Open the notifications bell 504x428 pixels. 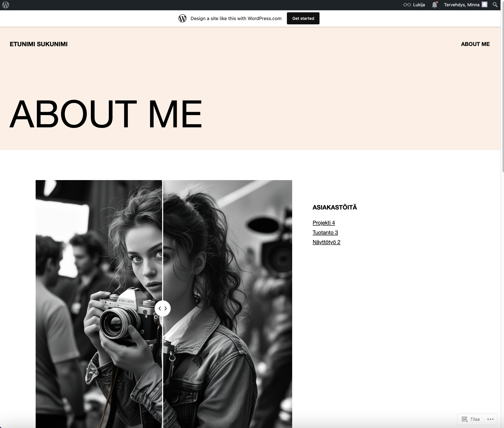pyautogui.click(x=434, y=5)
